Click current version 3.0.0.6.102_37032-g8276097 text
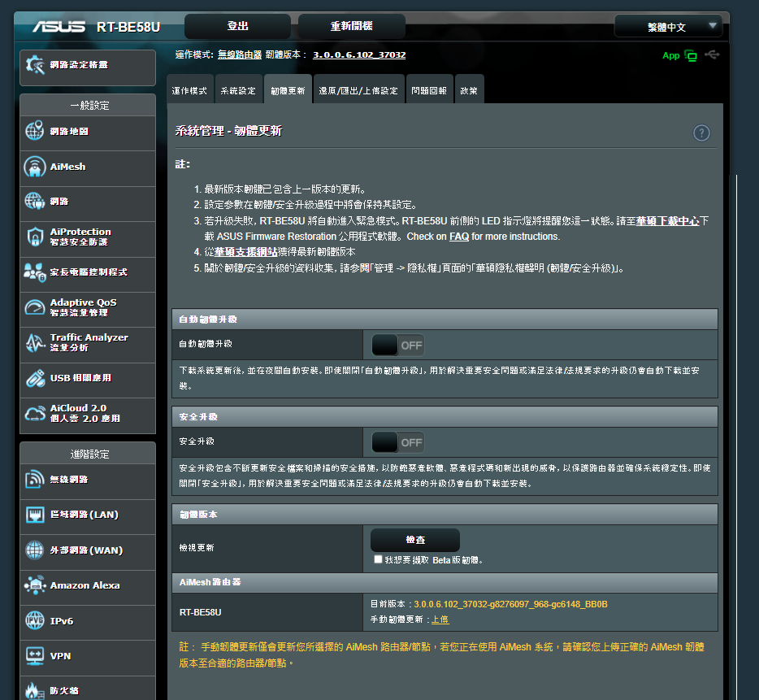This screenshot has height=700, width=759. click(510, 604)
